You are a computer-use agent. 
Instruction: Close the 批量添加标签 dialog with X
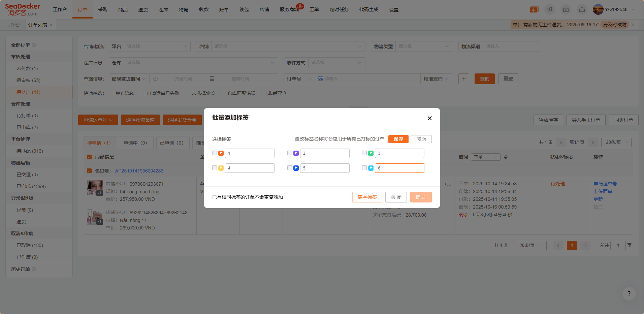pos(429,118)
